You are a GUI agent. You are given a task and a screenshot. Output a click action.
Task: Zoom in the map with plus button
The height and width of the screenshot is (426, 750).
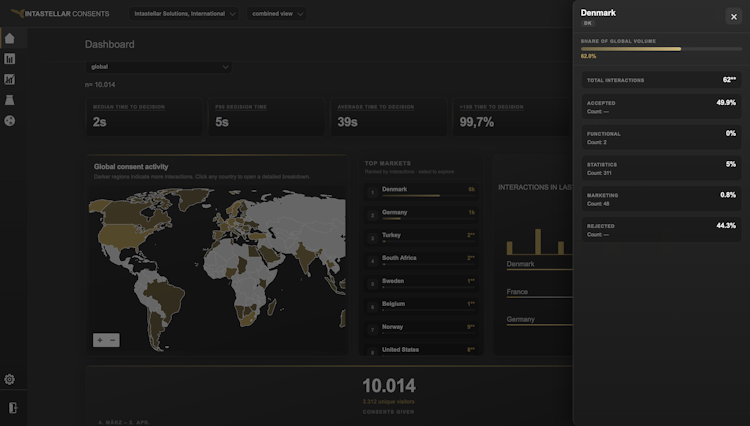99,340
